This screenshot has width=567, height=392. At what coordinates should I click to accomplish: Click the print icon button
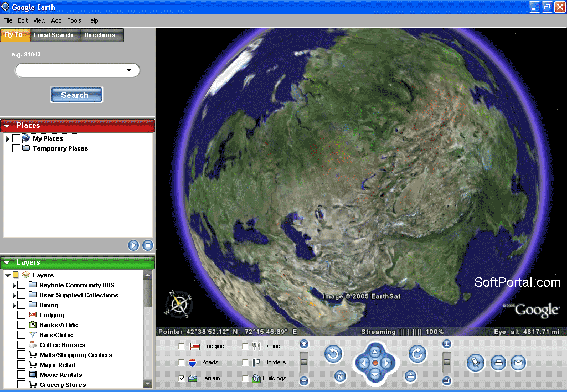click(x=498, y=363)
